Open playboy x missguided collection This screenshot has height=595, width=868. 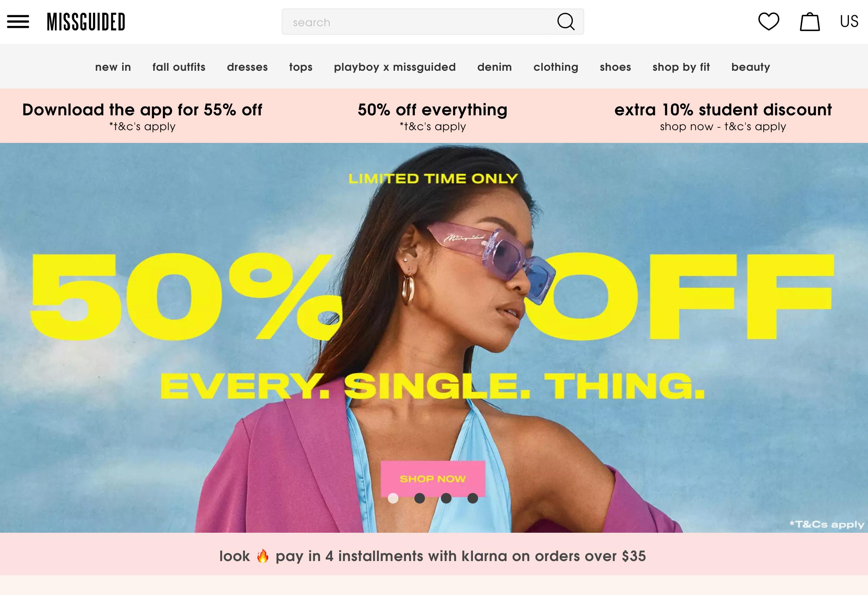[x=395, y=67]
